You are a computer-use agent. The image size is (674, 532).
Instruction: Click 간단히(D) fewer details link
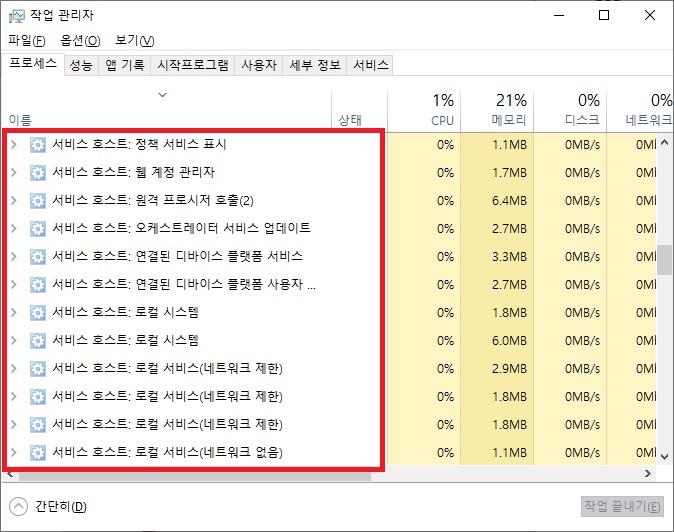[61, 507]
